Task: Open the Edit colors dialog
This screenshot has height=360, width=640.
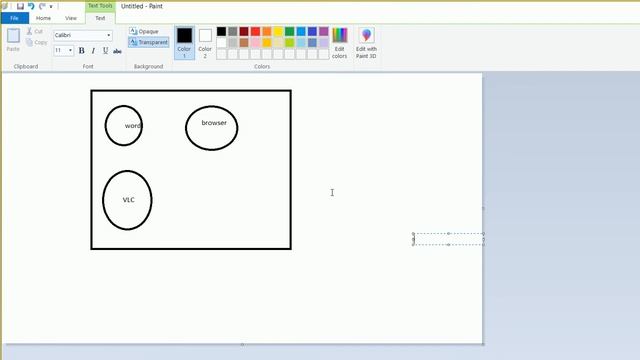Action: 340,43
